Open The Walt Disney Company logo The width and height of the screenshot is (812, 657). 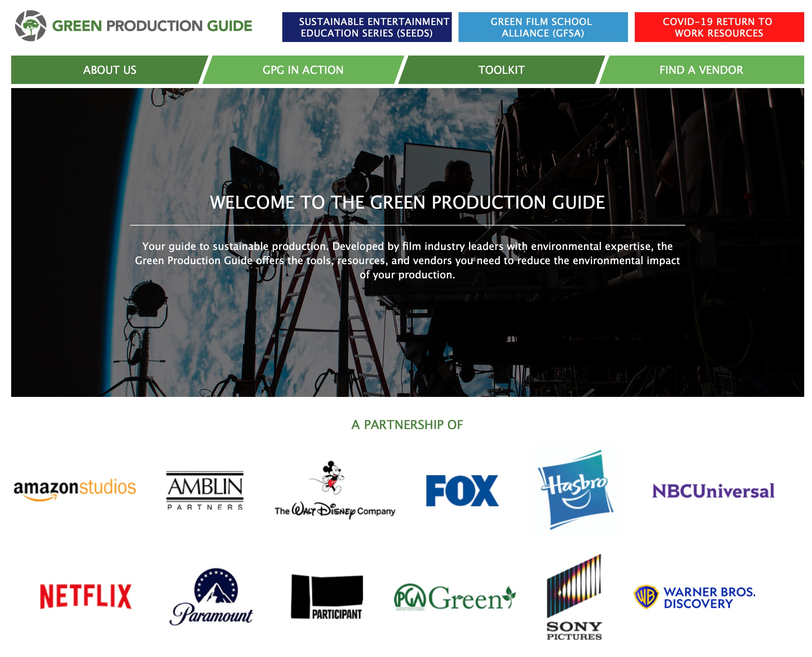[334, 490]
